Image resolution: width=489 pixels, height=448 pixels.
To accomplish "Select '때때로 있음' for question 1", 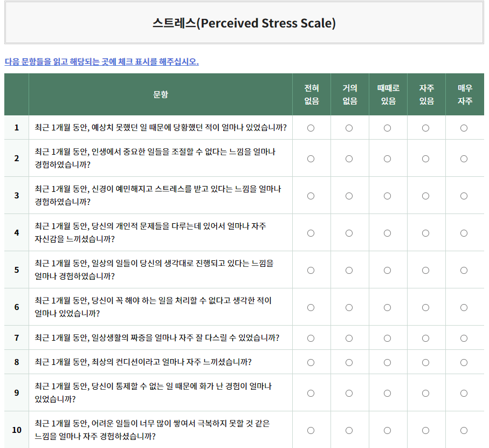I will coord(387,128).
